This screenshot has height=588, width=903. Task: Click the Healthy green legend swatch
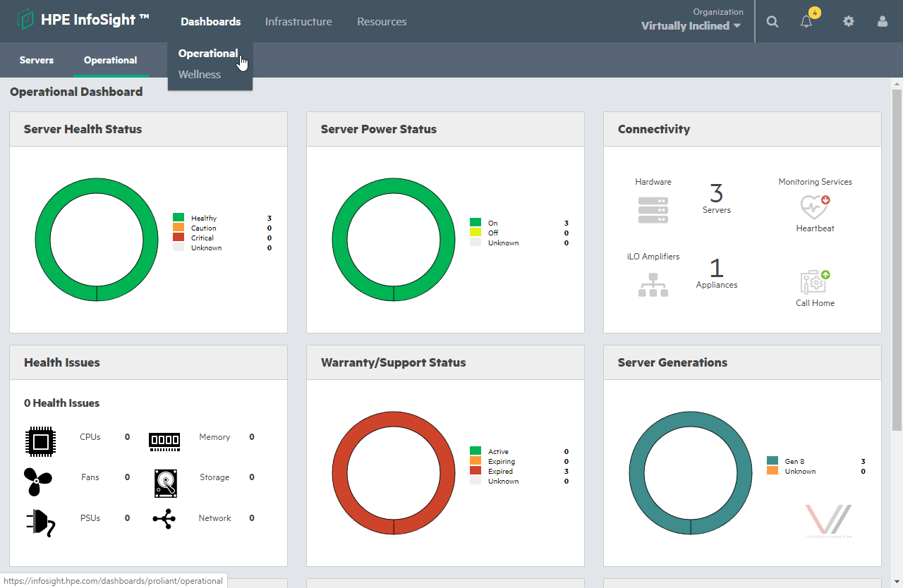[x=178, y=218]
